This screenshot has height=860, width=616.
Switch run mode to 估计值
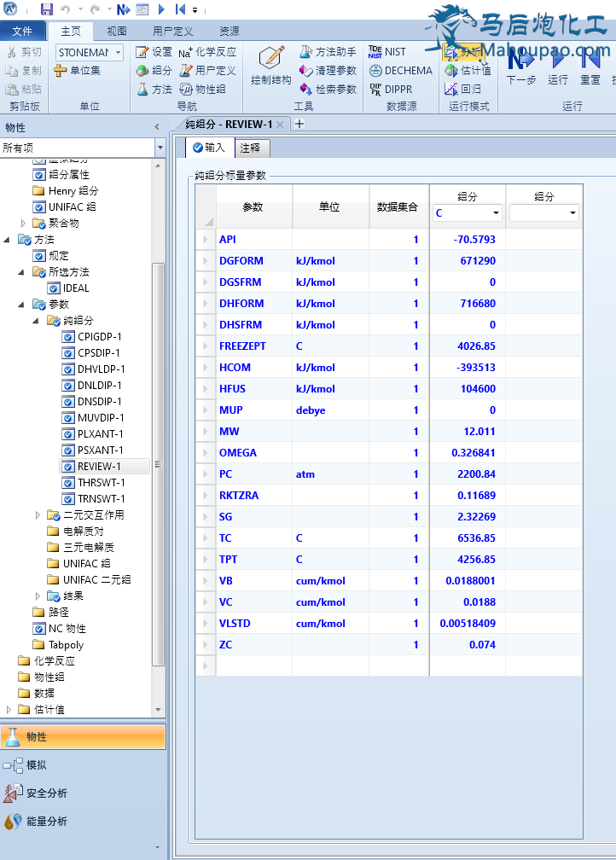[468, 71]
